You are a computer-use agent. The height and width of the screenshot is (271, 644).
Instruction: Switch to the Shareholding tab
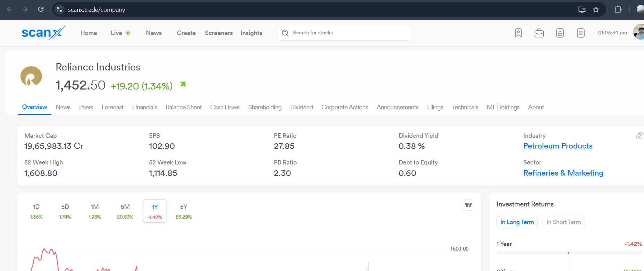tap(265, 107)
